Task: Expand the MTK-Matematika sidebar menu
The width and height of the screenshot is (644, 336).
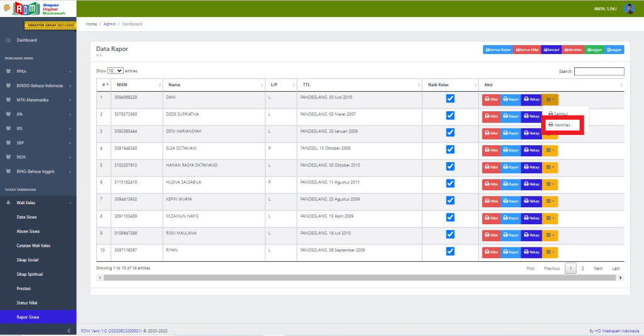Action: [x=39, y=100]
